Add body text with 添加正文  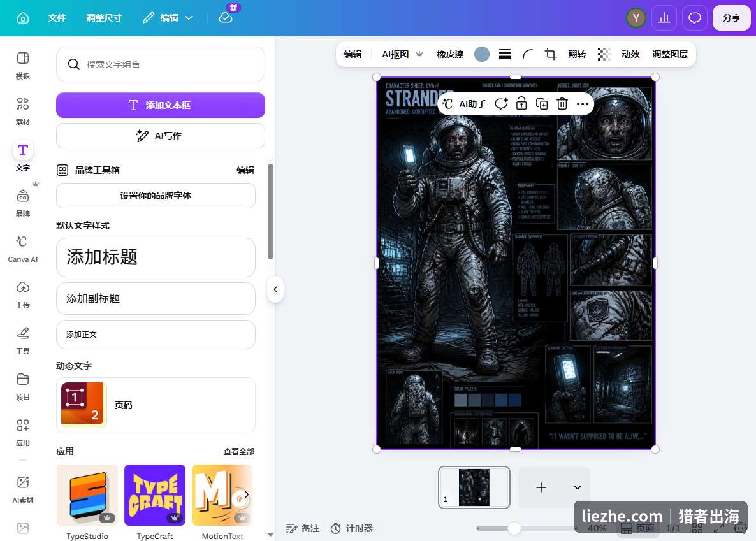(156, 335)
